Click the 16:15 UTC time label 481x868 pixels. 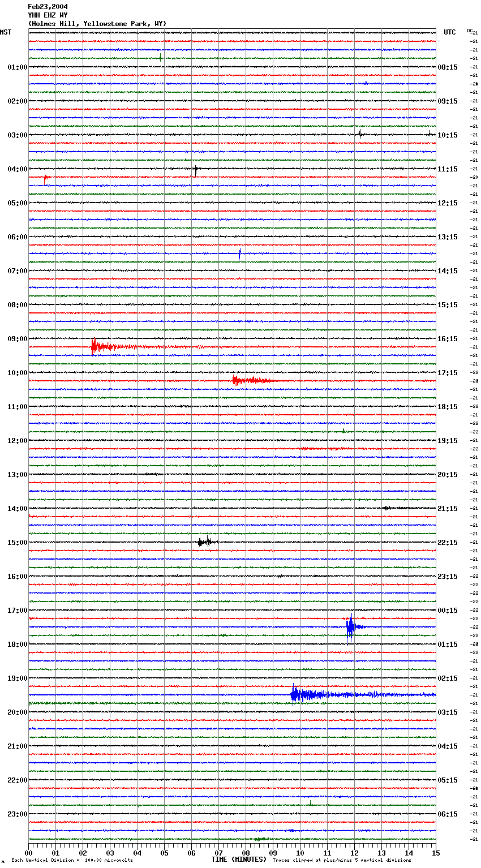pyautogui.click(x=448, y=339)
